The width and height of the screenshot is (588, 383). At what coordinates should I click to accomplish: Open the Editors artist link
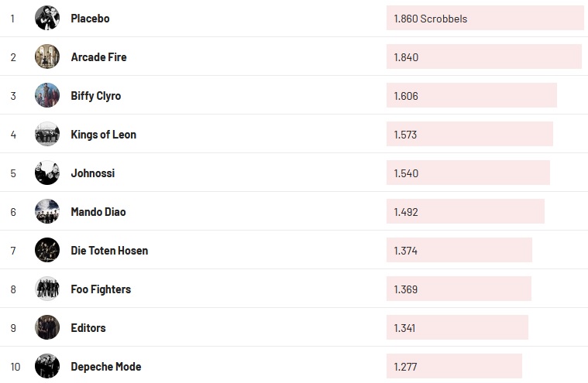click(x=88, y=328)
